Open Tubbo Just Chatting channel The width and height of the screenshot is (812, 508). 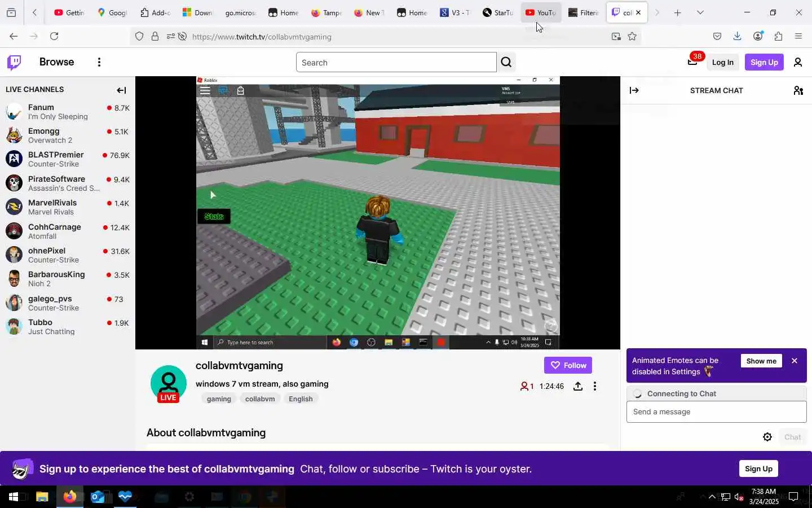68,327
